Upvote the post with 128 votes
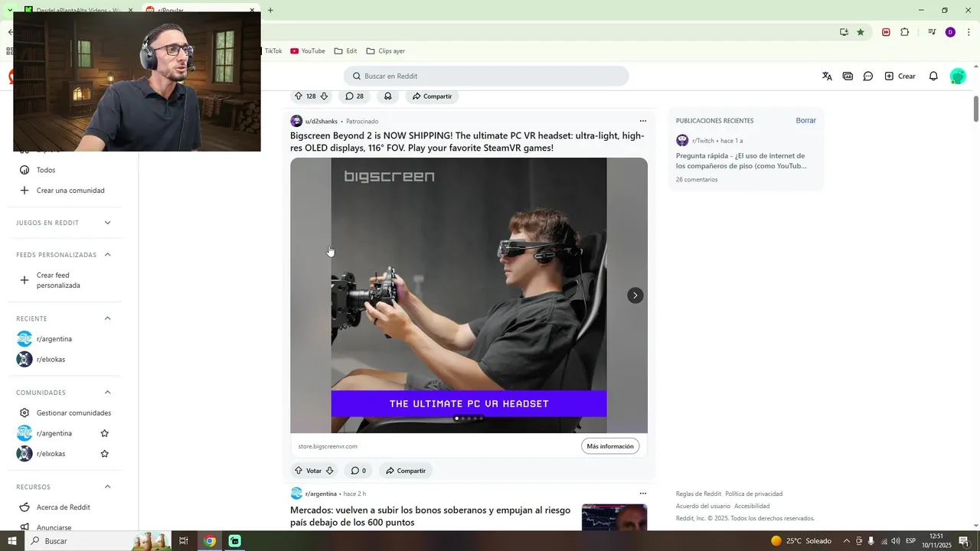 299,96
